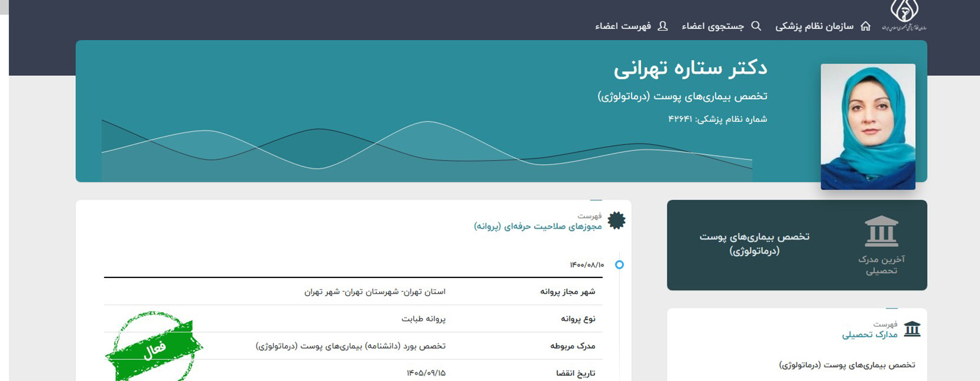
Task: Click the building icon beside مدارک تحصیلی
Action: 912,329
